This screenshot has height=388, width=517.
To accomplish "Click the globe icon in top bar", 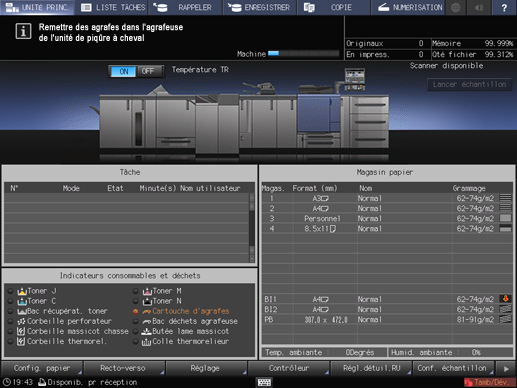I will (x=456, y=7).
